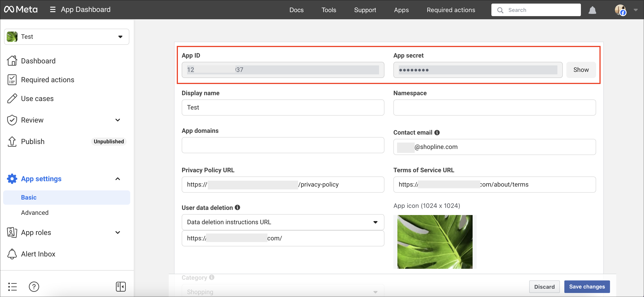Click the Meta logo

(21, 9)
